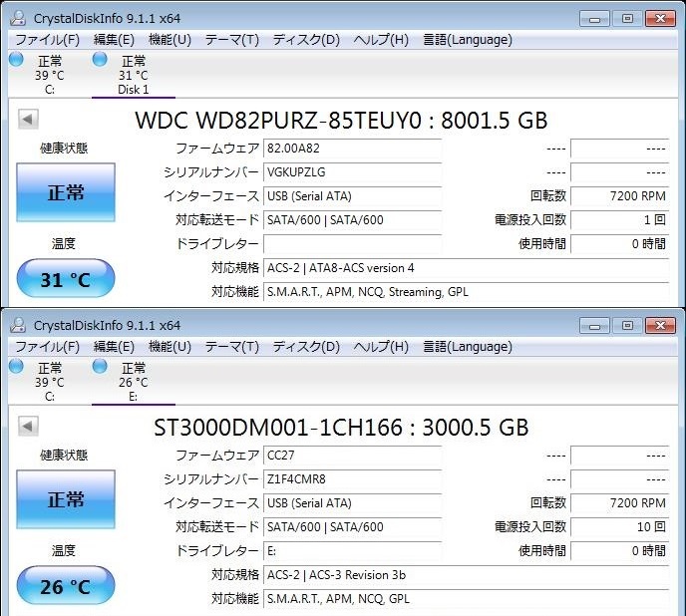Viewport: 686px width, 616px height.
Task: Open the 言語(Language) menu in the bottom window
Action: pos(468,347)
